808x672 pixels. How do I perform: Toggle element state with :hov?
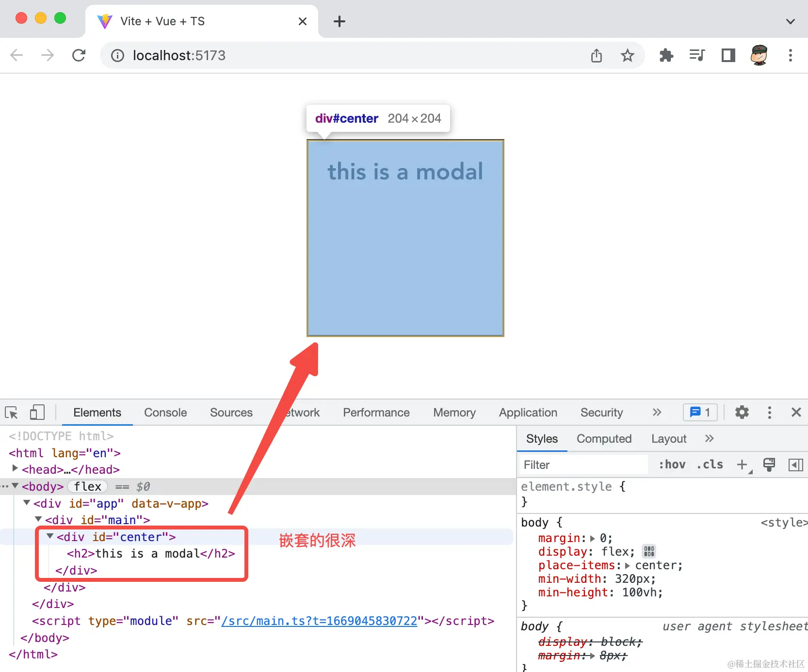[672, 464]
